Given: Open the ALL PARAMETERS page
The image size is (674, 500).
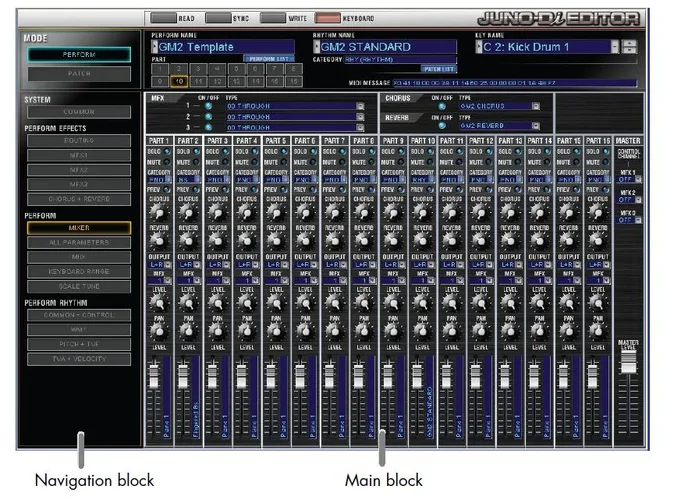Looking at the screenshot, I should point(79,242).
